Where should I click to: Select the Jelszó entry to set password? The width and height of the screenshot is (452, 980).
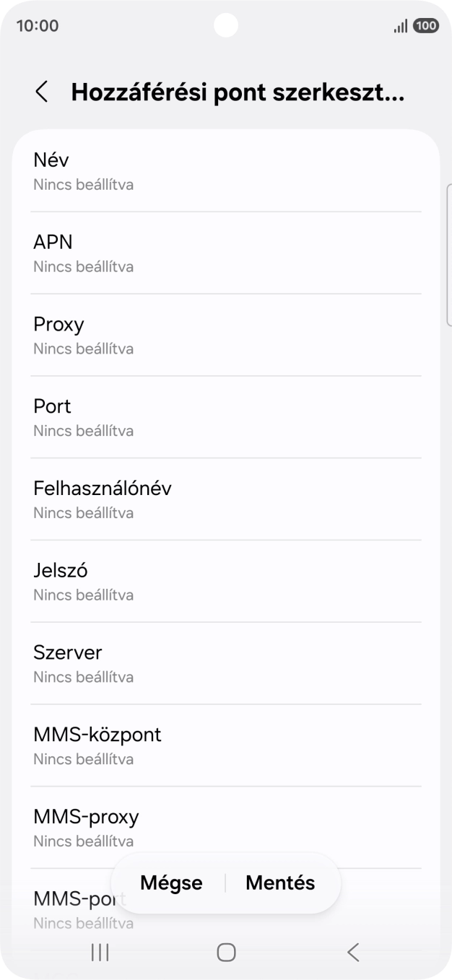226,581
